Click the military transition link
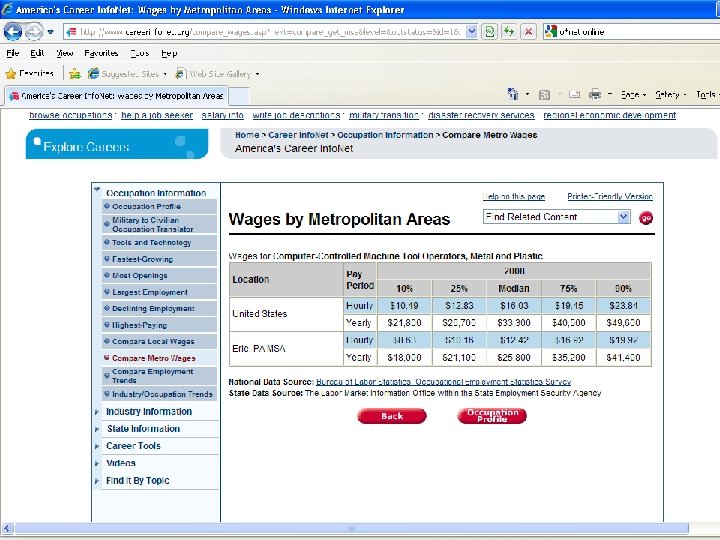Image resolution: width=720 pixels, height=540 pixels. click(384, 115)
